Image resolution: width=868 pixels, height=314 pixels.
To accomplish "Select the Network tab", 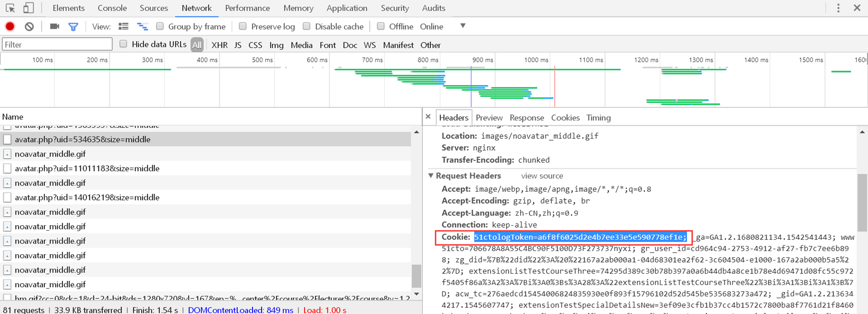I will coord(197,8).
